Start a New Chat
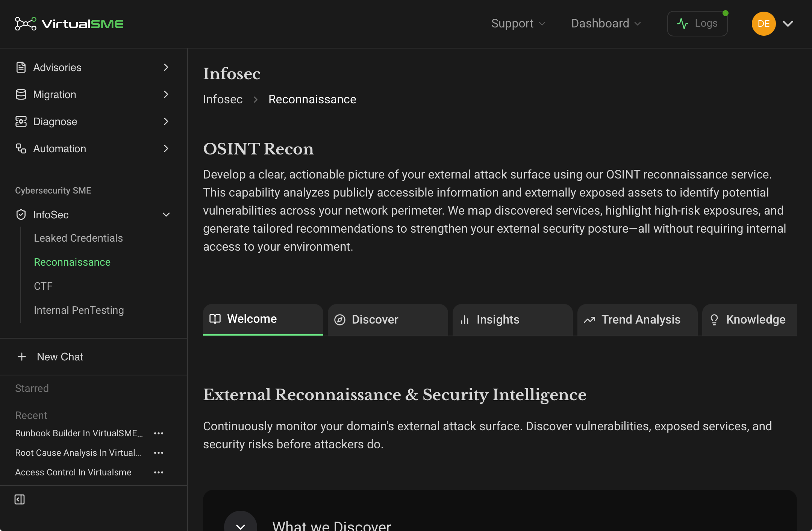 [x=94, y=357]
